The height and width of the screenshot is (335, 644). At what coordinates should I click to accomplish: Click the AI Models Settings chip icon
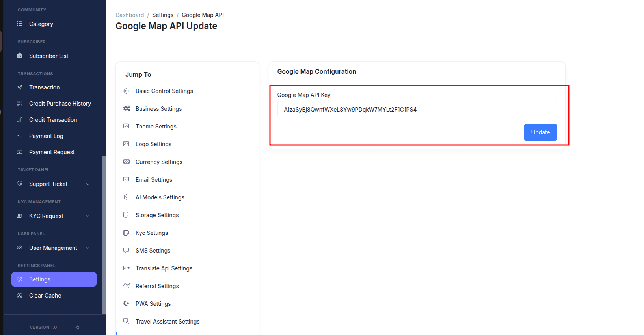(126, 197)
